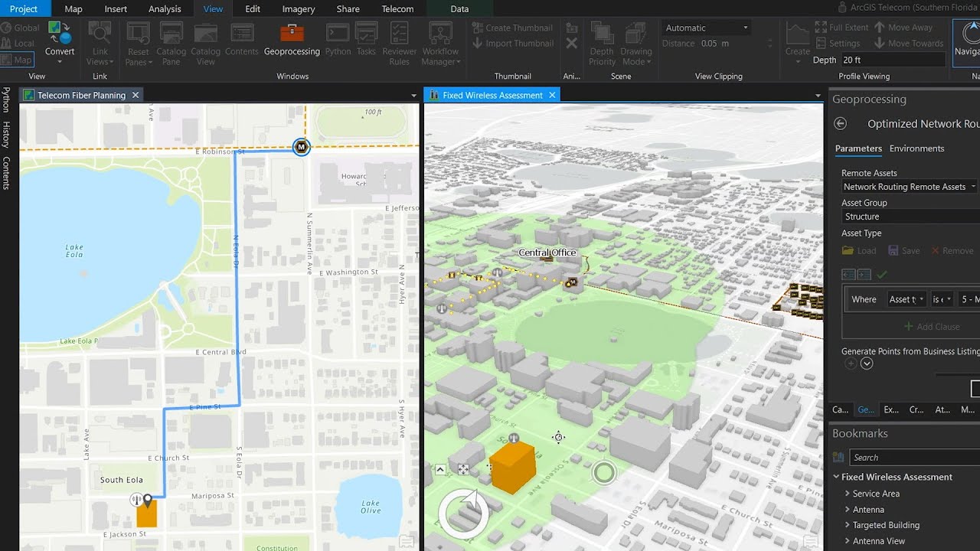The height and width of the screenshot is (551, 980).
Task: Open the Data ribbon tab
Action: tap(459, 8)
